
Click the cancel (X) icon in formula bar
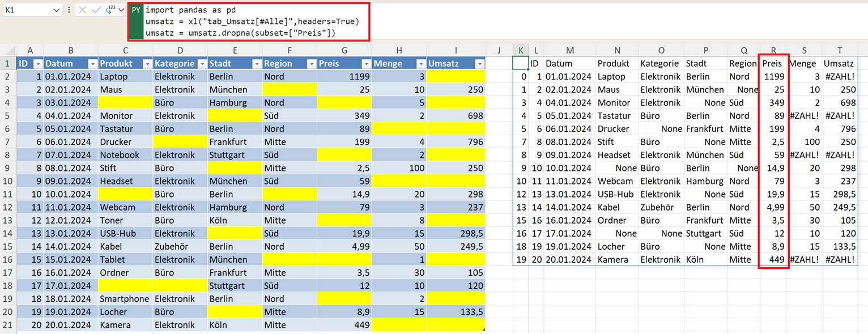(x=82, y=10)
